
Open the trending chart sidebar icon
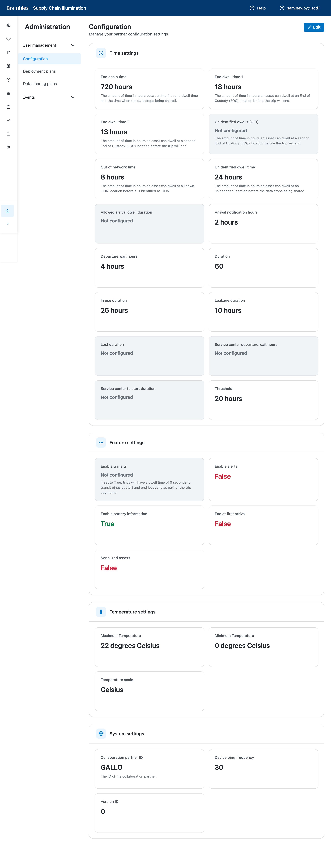(x=8, y=120)
